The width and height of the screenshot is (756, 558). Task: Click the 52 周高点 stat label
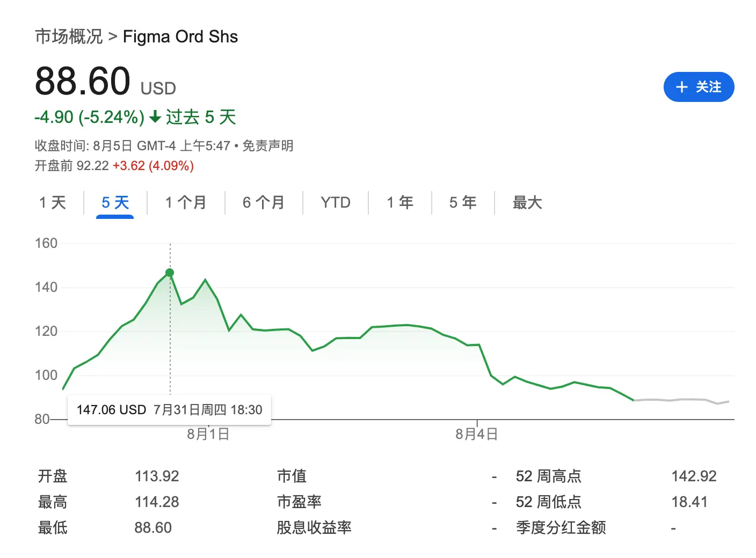click(x=548, y=476)
